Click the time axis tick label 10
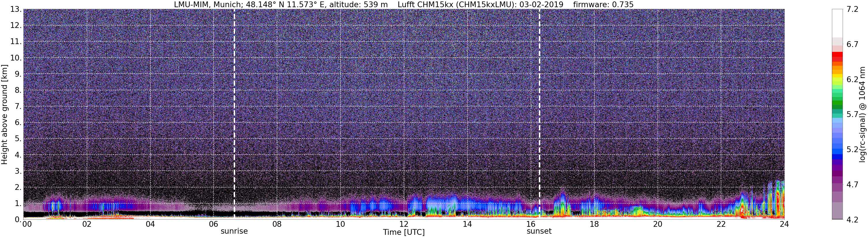 (340, 224)
